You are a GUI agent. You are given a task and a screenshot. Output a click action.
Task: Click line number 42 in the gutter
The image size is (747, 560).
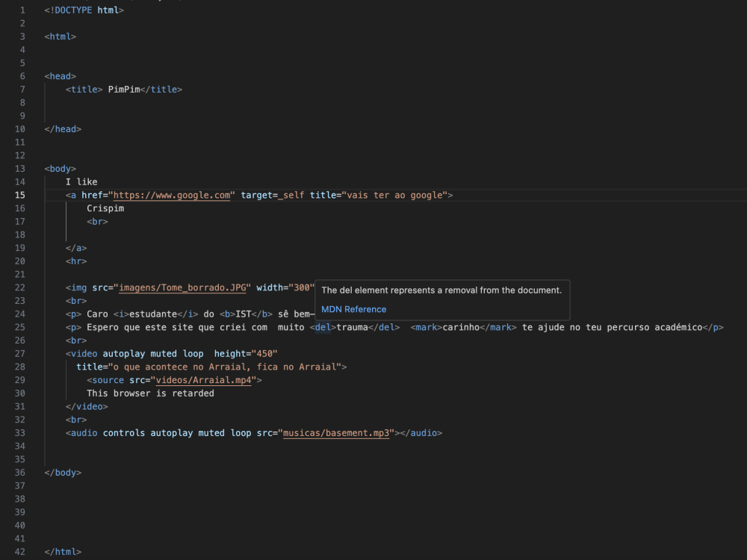click(x=19, y=552)
